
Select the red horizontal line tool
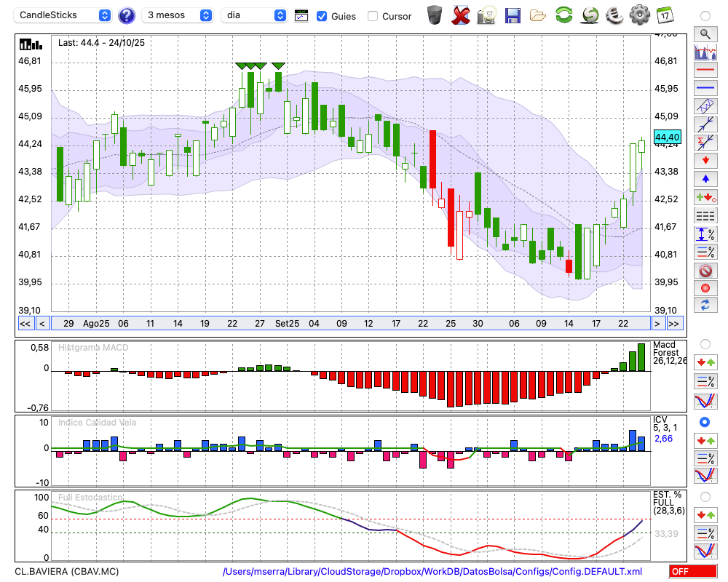click(705, 70)
